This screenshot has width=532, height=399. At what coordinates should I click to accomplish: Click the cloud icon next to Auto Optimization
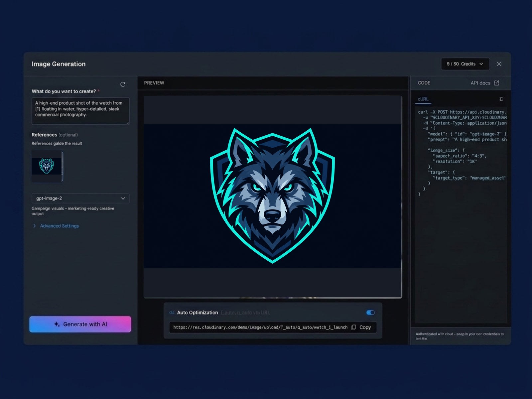pos(172,313)
